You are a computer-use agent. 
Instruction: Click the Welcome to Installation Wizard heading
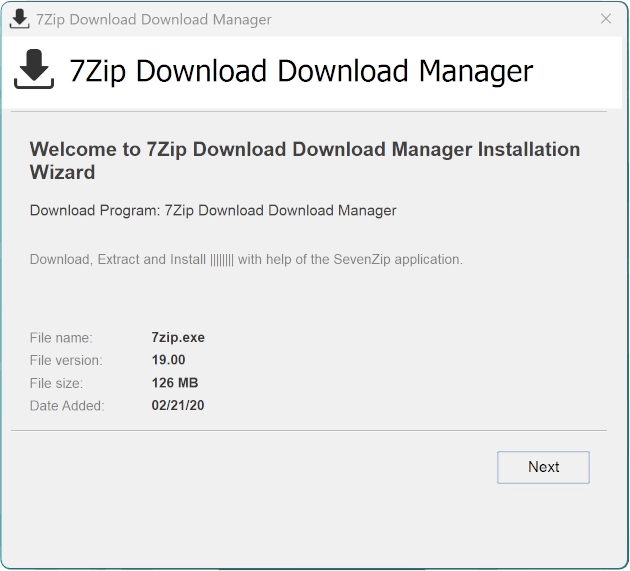click(305, 161)
